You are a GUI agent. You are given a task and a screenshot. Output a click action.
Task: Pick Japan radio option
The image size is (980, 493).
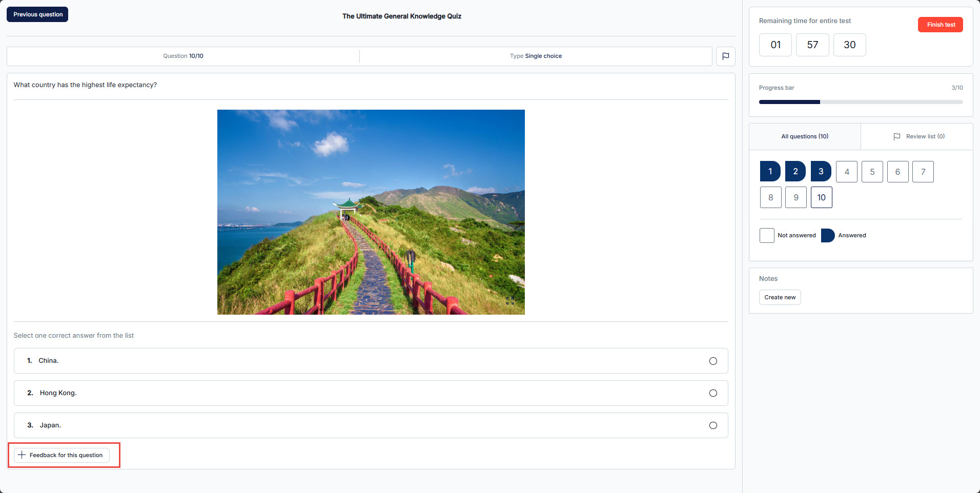(713, 425)
